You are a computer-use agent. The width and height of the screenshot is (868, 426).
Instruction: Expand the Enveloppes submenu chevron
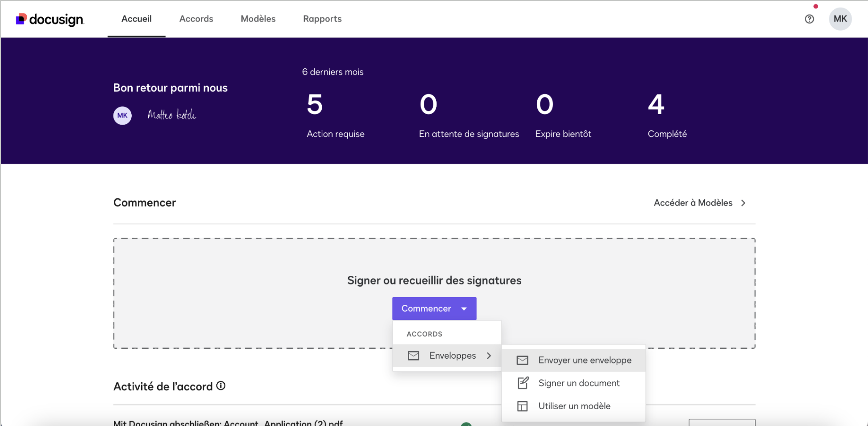[x=489, y=356]
